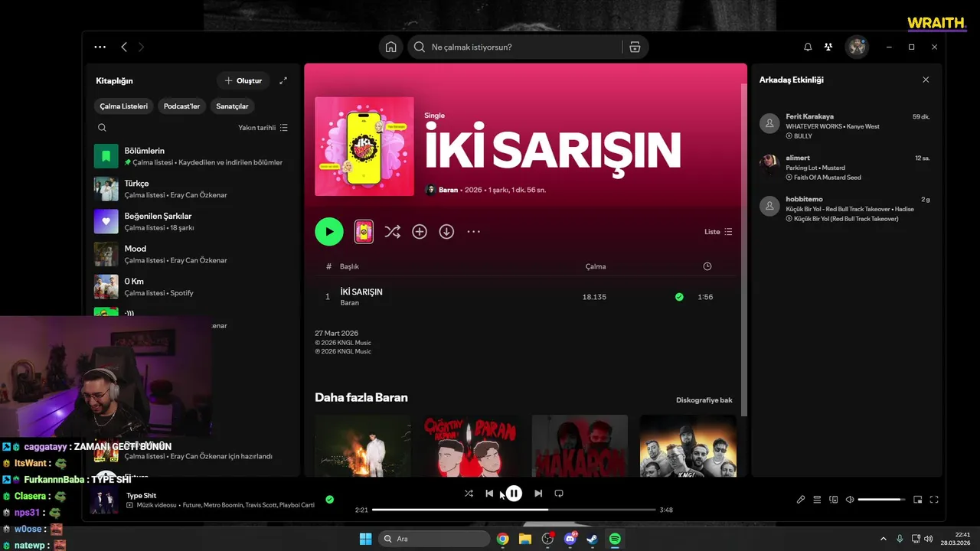Open Beğenilen Şarkılar playlist

(x=191, y=222)
